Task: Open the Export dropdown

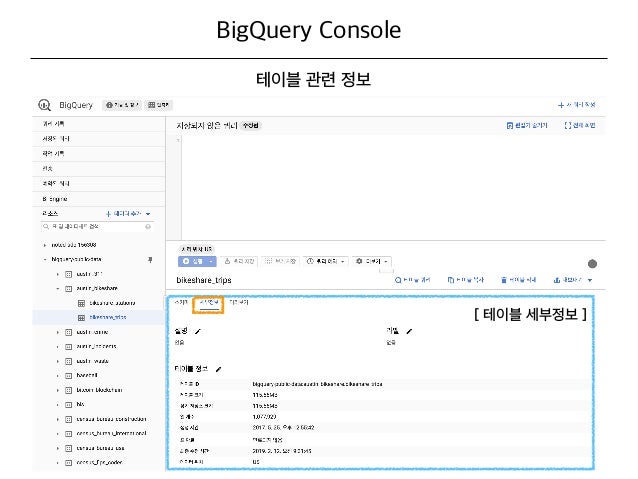Action: 572,280
